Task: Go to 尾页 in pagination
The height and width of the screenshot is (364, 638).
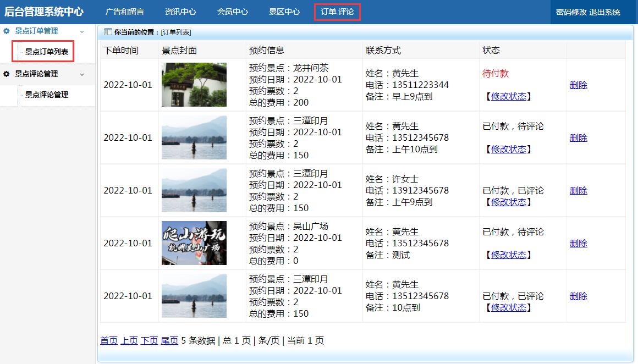Action: (169, 341)
